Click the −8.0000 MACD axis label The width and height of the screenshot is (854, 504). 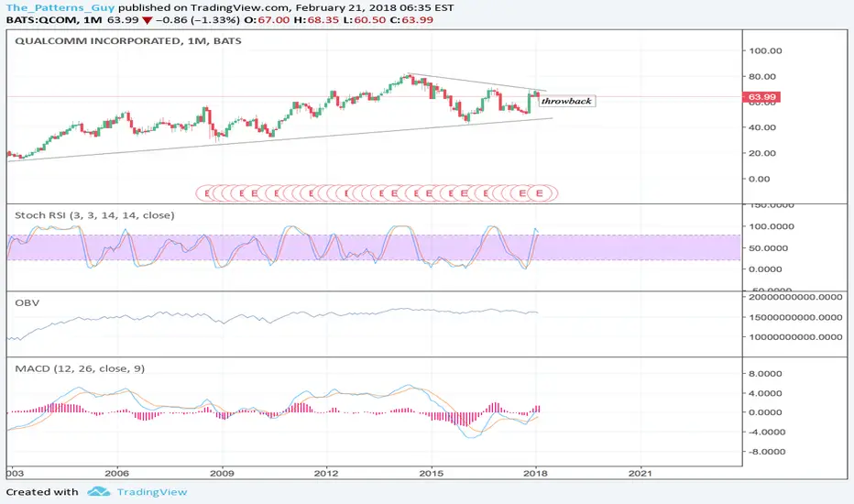click(x=767, y=452)
